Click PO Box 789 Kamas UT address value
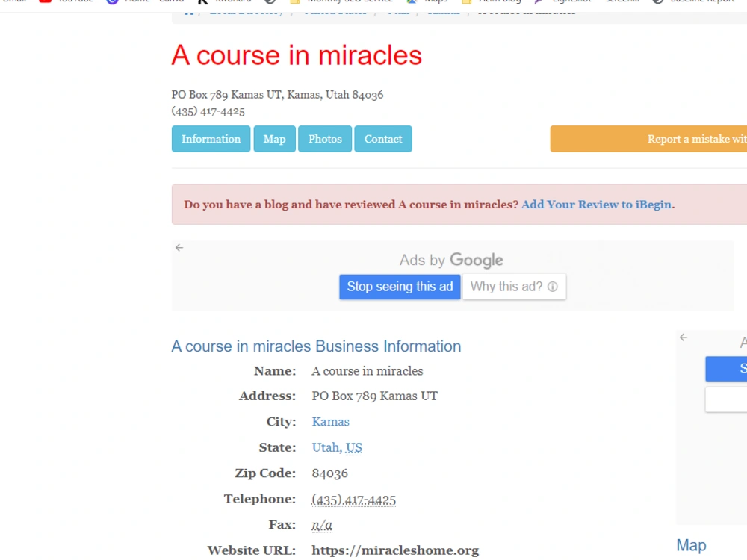Image resolution: width=747 pixels, height=560 pixels. pyautogui.click(x=374, y=396)
